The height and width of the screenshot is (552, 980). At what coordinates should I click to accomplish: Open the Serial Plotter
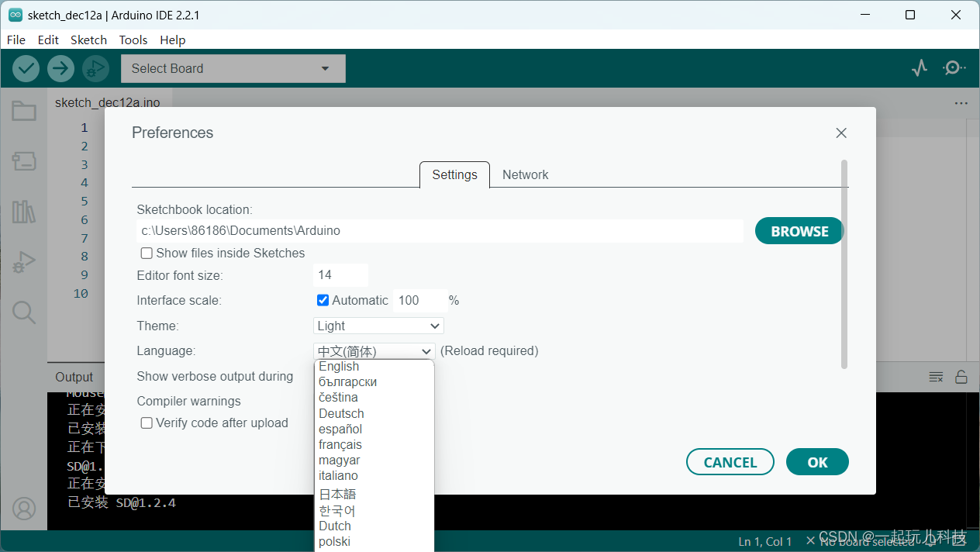(x=920, y=68)
